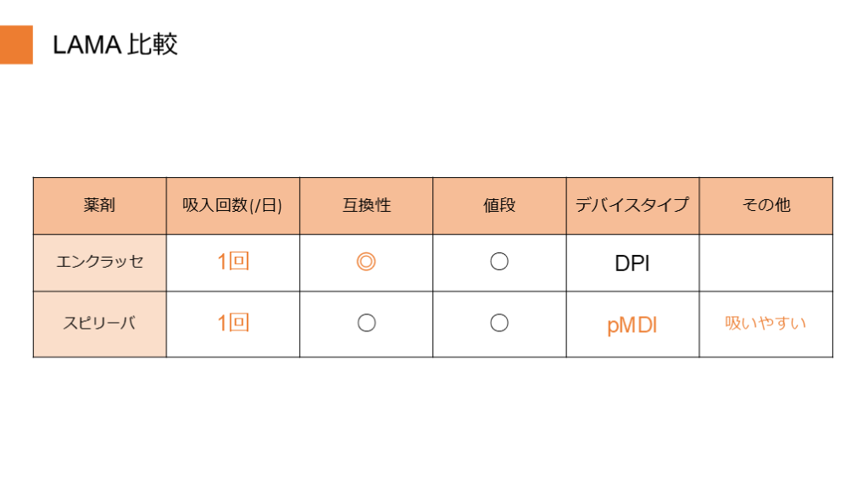Select the スピリーバ drug name cell
The height and width of the screenshot is (488, 868).
pos(99,324)
